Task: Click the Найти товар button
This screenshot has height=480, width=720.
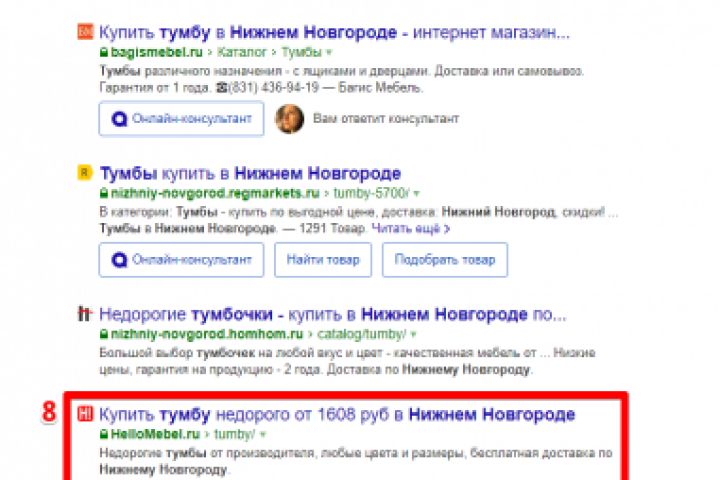Action: click(x=323, y=260)
